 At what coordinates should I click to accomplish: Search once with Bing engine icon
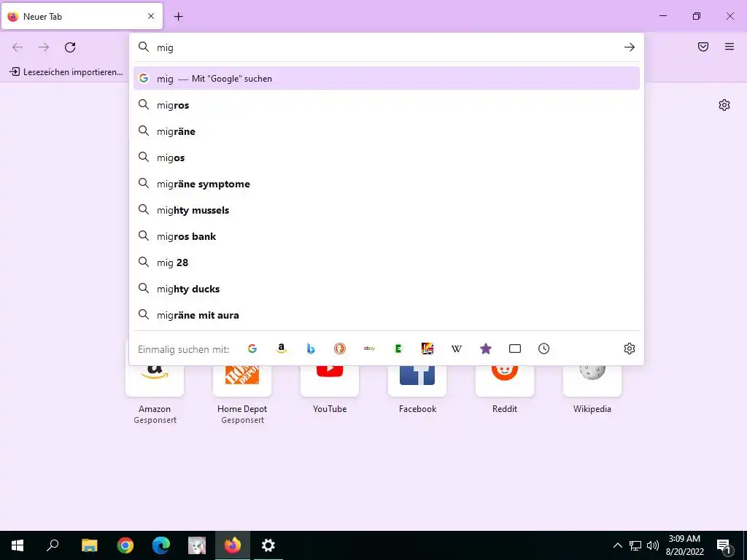(x=311, y=349)
